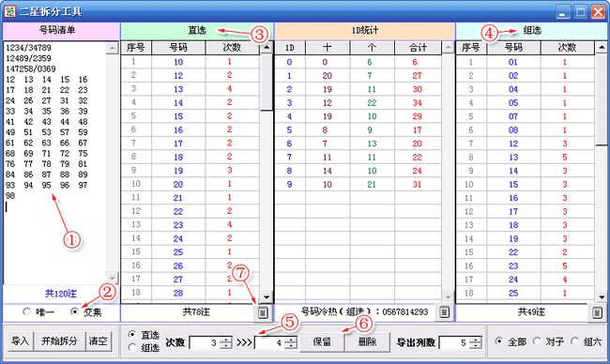610x364 pixels.
Task: Click the 导入 button
Action: [x=21, y=341]
